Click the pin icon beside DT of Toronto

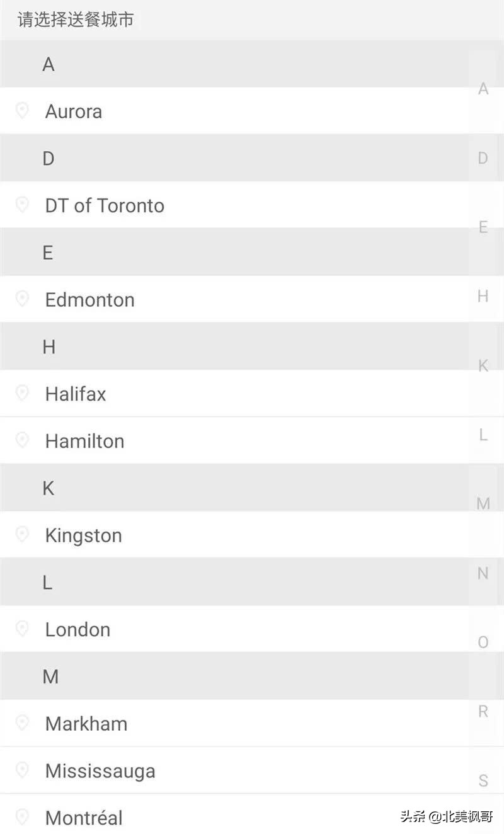point(22,205)
